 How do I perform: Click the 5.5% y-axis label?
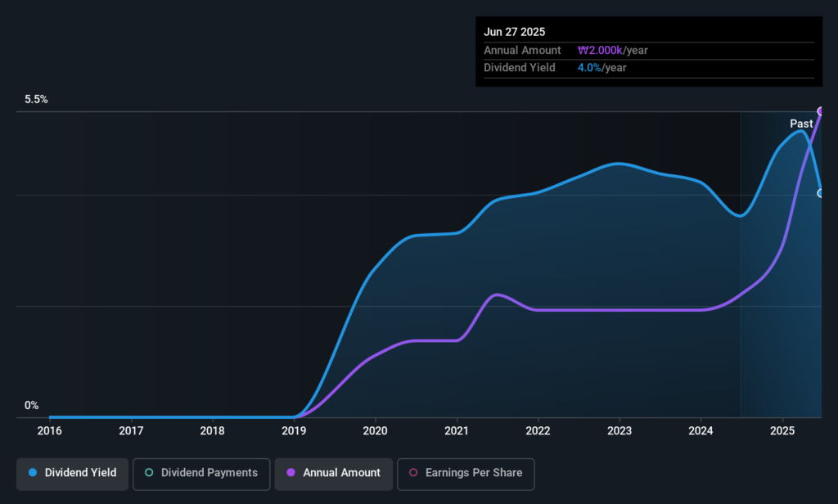pos(36,100)
